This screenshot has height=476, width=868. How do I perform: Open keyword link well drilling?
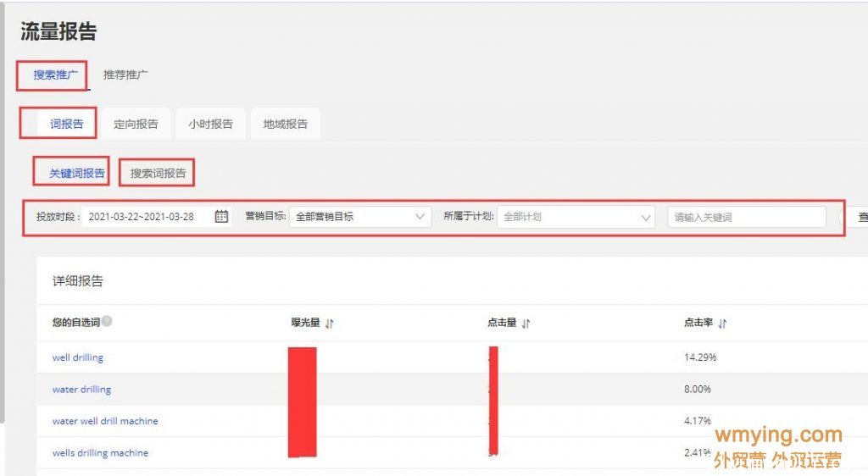click(x=77, y=357)
